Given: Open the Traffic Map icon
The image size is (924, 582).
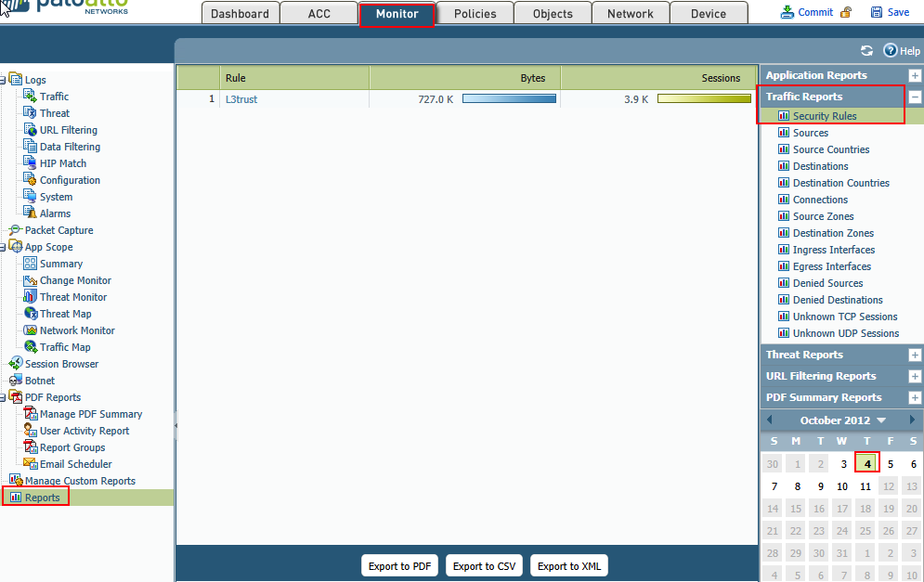Looking at the screenshot, I should point(31,346).
